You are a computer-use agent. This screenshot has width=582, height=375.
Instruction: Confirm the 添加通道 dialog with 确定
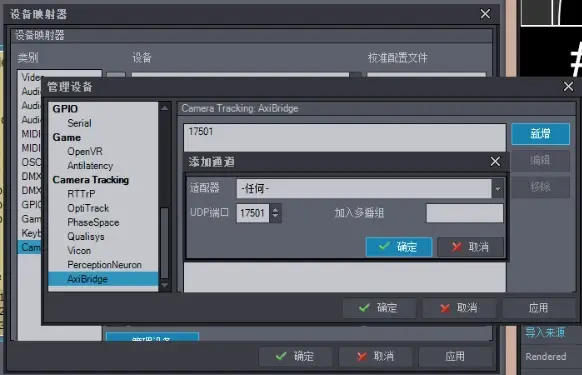click(x=399, y=247)
